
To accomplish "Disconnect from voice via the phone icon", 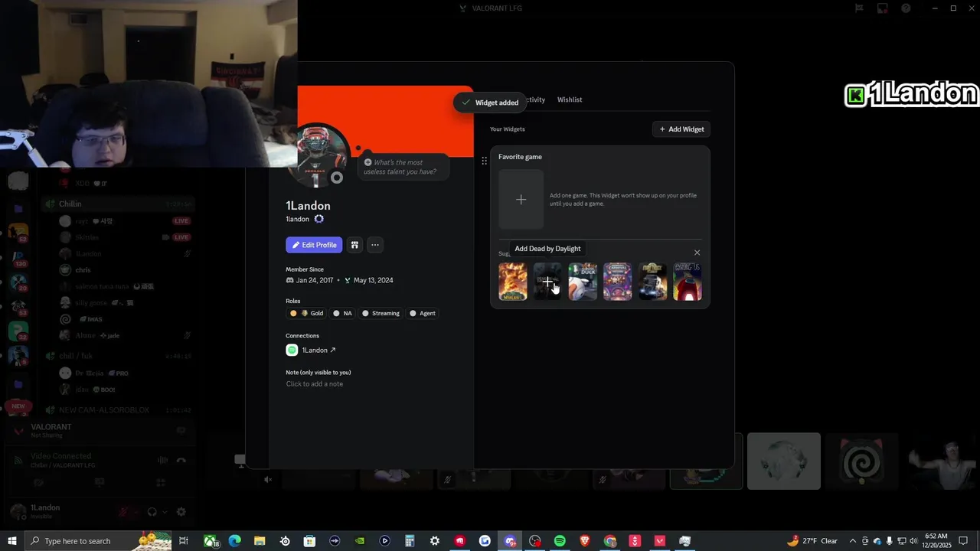I will point(181,460).
